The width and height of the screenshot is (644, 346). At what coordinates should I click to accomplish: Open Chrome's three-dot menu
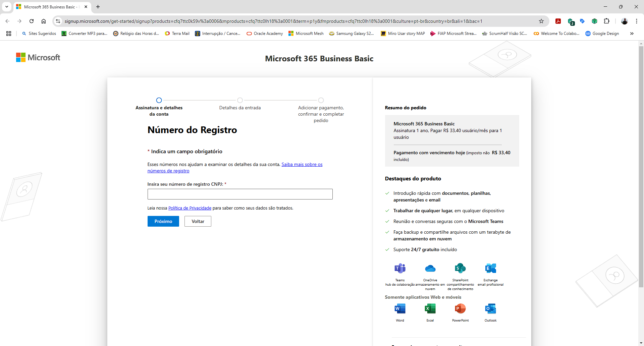[x=636, y=21]
